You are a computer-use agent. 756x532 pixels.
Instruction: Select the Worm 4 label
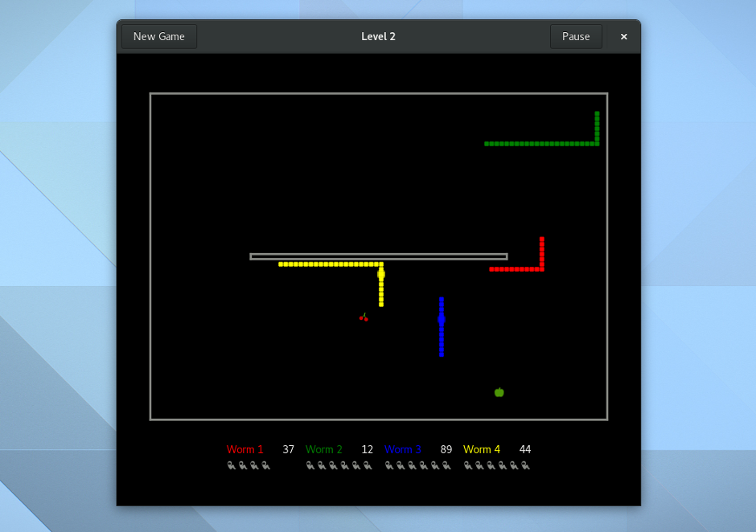tap(482, 449)
